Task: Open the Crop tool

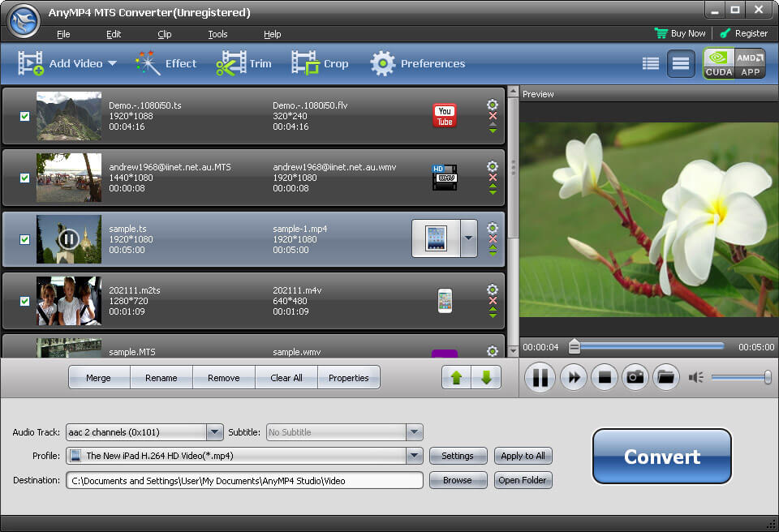Action: pyautogui.click(x=320, y=63)
